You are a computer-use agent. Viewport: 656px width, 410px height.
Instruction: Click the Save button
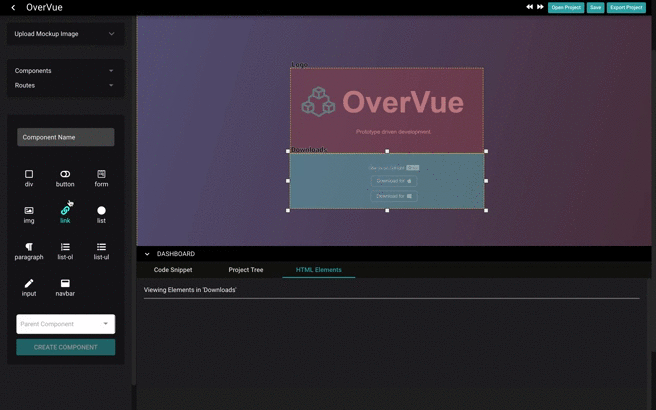pyautogui.click(x=595, y=8)
